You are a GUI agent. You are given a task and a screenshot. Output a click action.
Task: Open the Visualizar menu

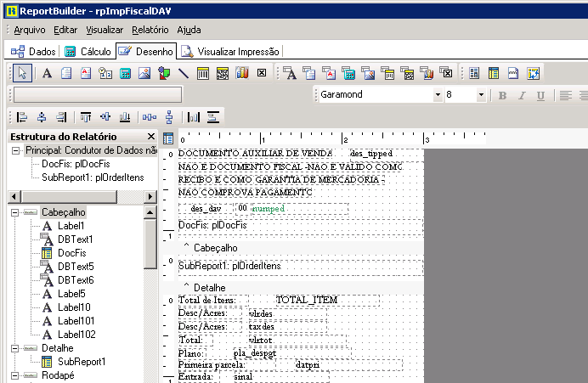coord(105,30)
